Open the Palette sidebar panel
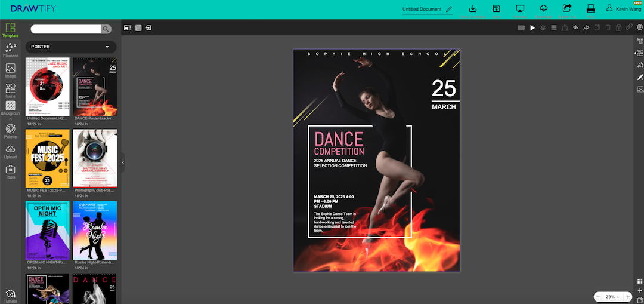The width and height of the screenshot is (644, 304). click(10, 131)
